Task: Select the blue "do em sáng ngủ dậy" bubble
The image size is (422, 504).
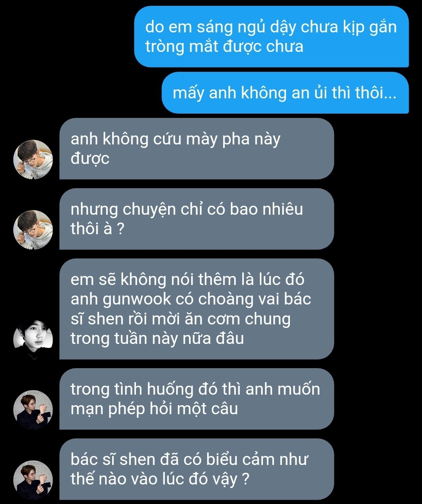Action: pyautogui.click(x=272, y=36)
